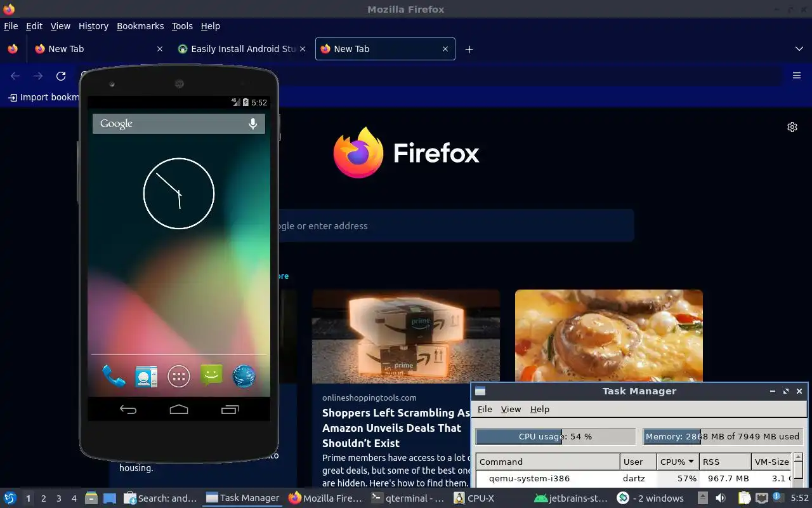
Task: Close the active New Tab tab
Action: (445, 49)
